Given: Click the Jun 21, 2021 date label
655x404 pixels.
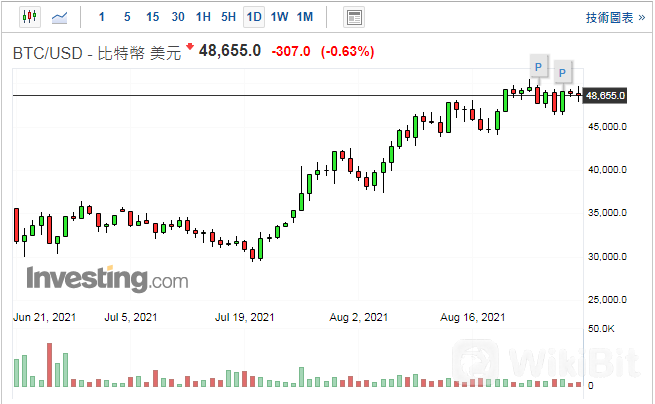Looking at the screenshot, I should [45, 318].
